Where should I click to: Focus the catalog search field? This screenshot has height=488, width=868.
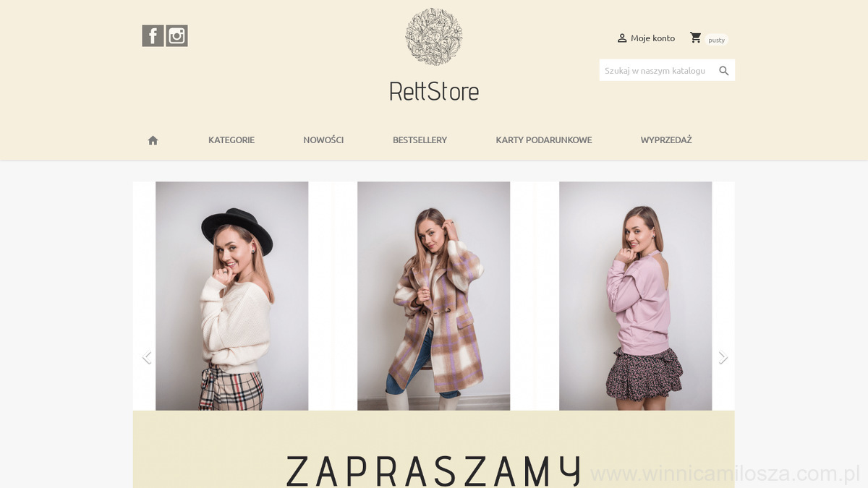[658, 71]
